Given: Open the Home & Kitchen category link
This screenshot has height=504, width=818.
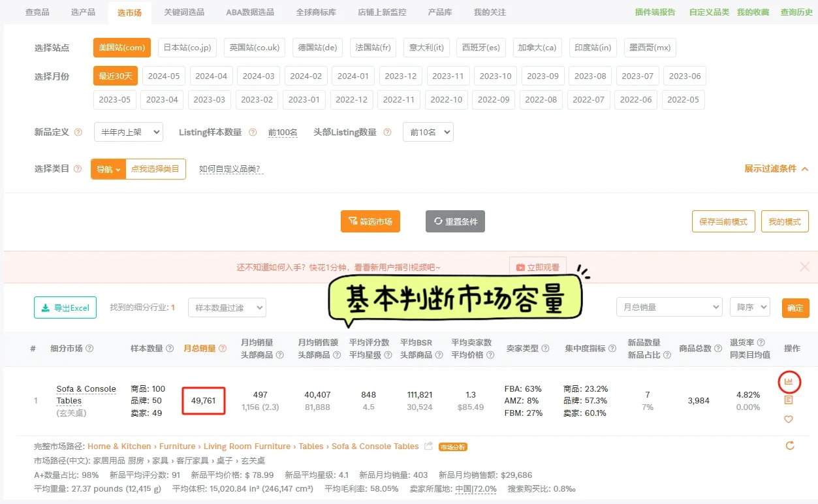Looking at the screenshot, I should pos(119,447).
